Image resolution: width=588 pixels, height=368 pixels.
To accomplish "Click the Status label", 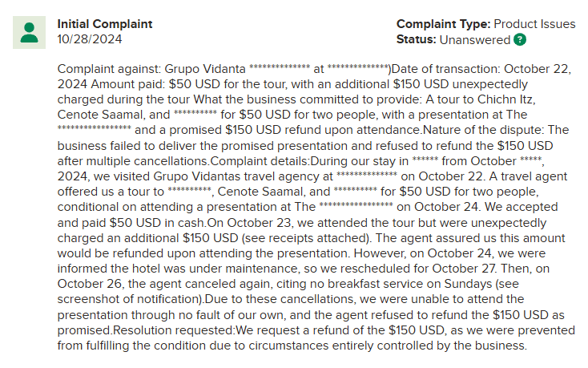I will click(416, 39).
